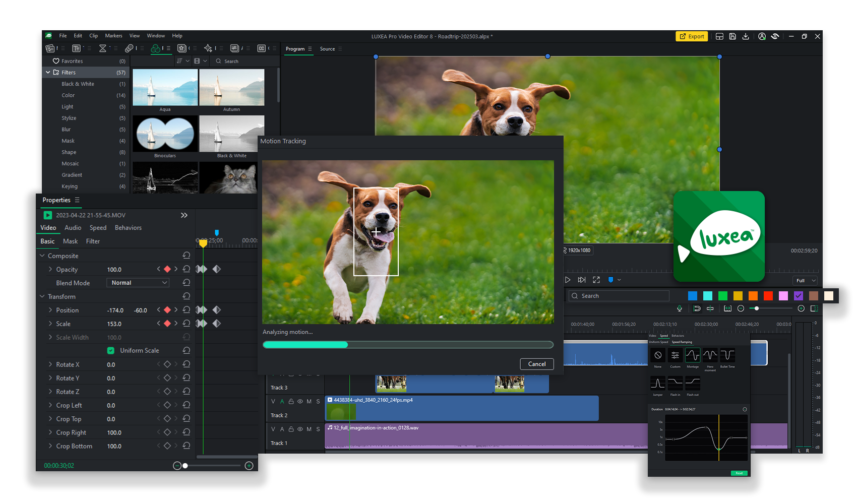The width and height of the screenshot is (857, 504).
Task: Enter fullscreen preview mode
Action: tap(596, 280)
